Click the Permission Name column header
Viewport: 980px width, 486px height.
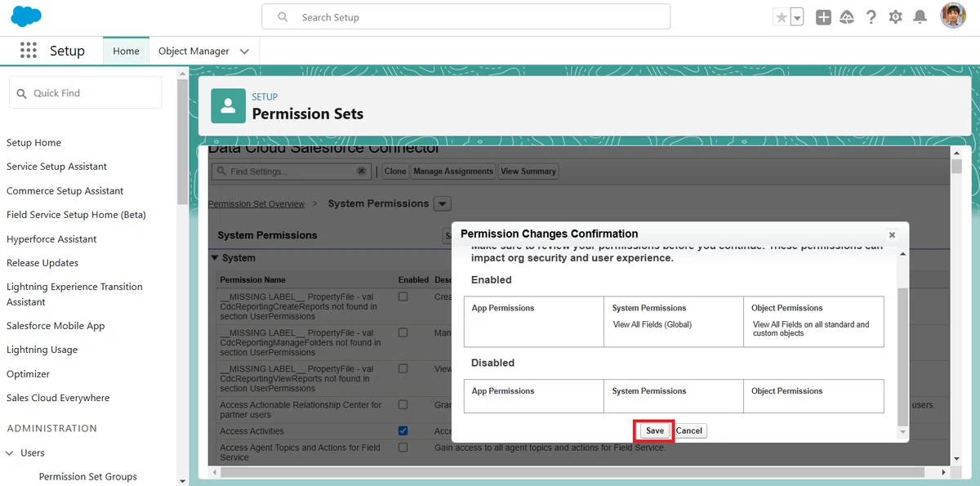tap(253, 280)
